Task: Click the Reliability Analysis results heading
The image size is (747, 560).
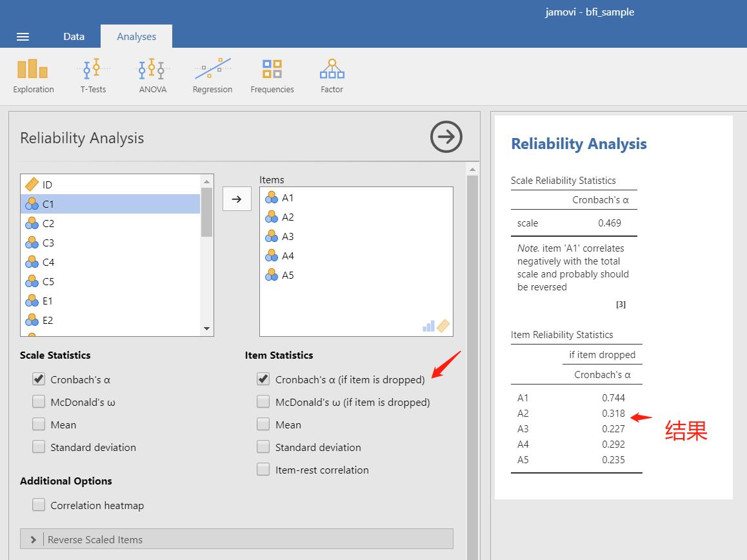Action: [579, 143]
